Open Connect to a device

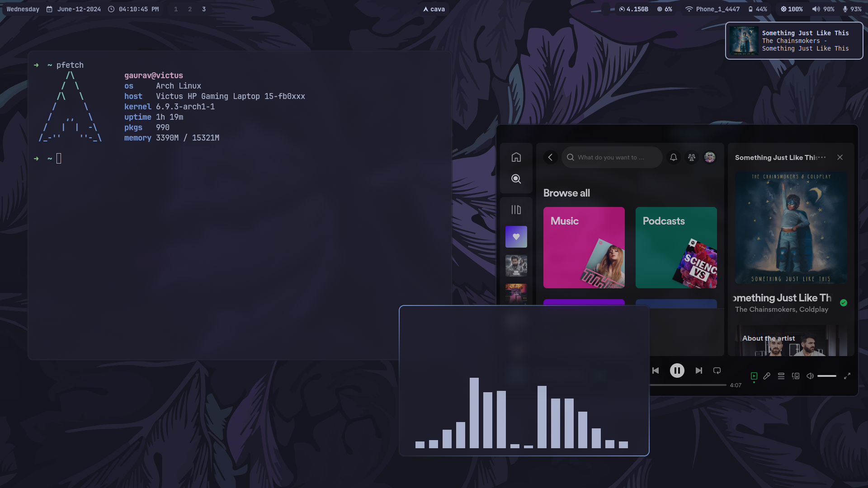click(x=796, y=376)
